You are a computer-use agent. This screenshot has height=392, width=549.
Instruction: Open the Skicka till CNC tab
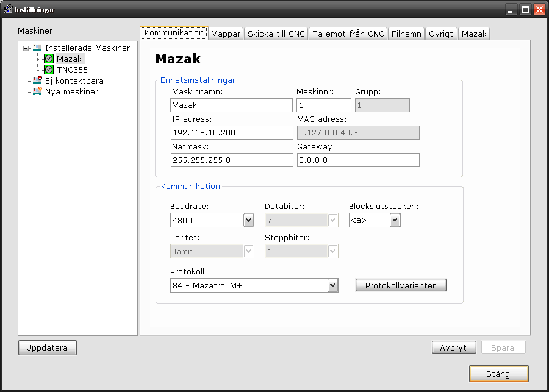pyautogui.click(x=276, y=34)
